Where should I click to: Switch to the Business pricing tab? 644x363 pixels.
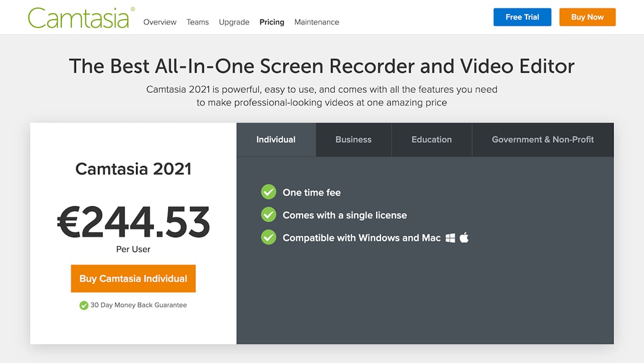point(353,139)
